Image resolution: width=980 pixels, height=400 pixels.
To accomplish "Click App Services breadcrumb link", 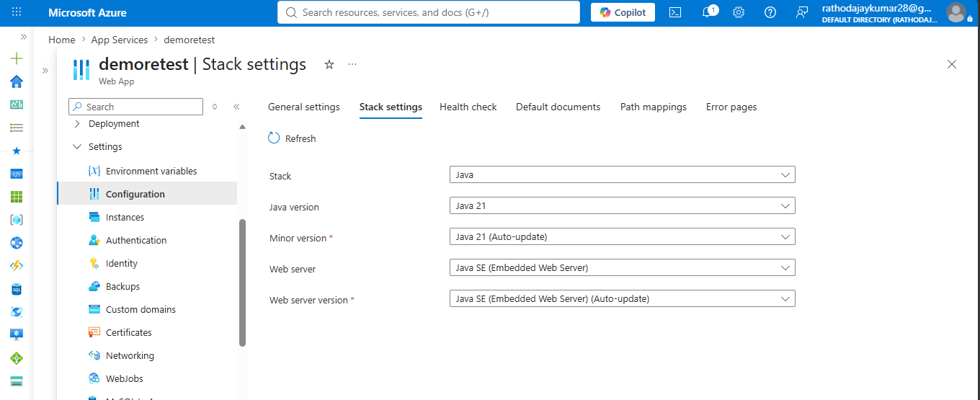I will 120,40.
